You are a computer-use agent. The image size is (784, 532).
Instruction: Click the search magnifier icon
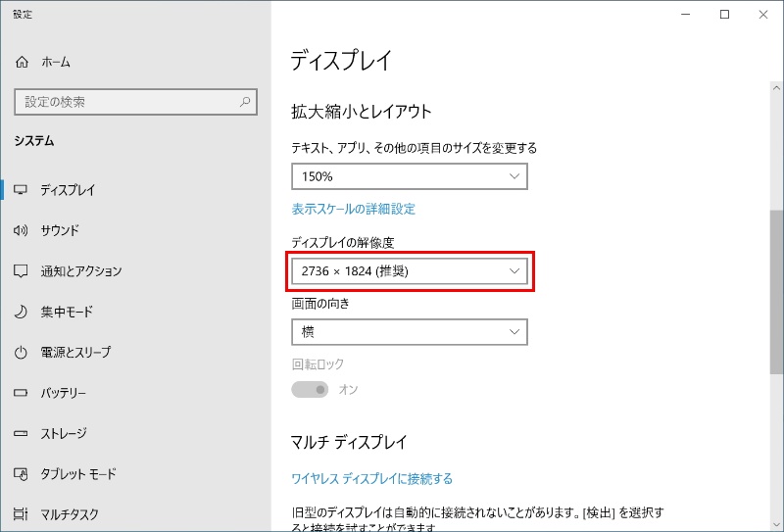(x=244, y=102)
